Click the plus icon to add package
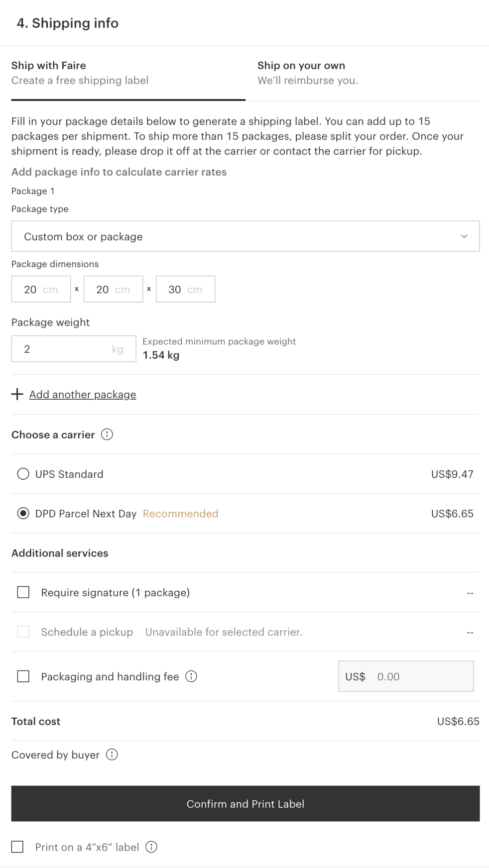The width and height of the screenshot is (489, 868). click(17, 394)
